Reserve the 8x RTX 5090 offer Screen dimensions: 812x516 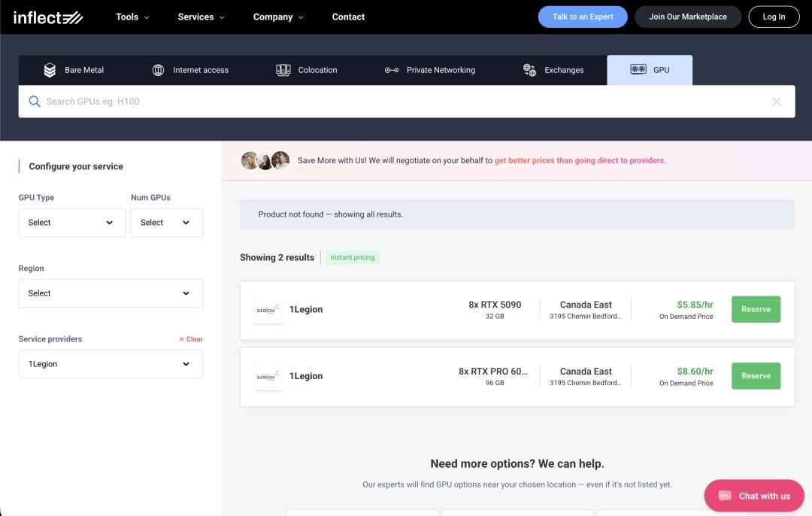pyautogui.click(x=756, y=309)
